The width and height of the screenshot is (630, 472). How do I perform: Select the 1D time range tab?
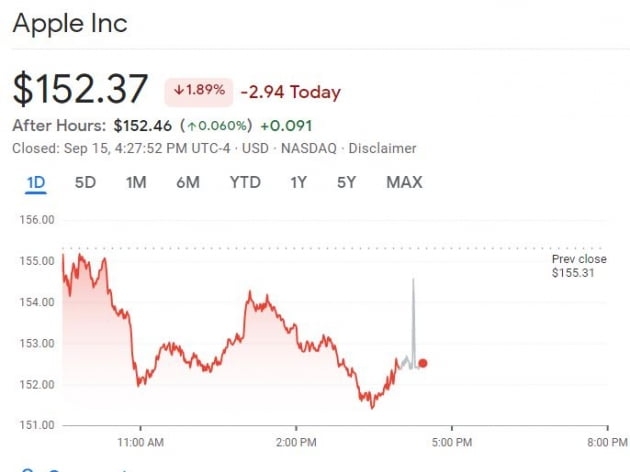pos(36,182)
